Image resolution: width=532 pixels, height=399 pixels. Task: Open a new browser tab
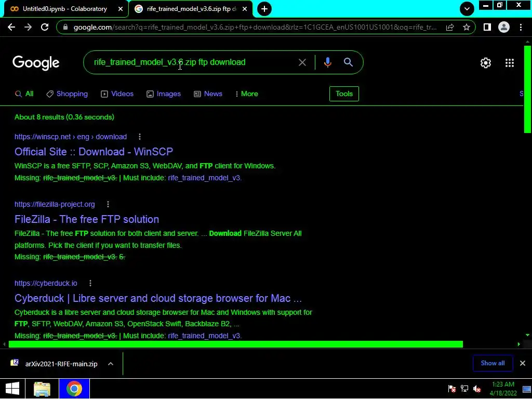[x=264, y=9]
